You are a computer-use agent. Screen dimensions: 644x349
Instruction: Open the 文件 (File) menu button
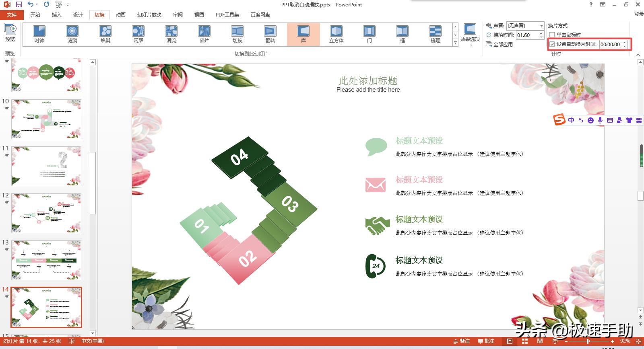12,15
